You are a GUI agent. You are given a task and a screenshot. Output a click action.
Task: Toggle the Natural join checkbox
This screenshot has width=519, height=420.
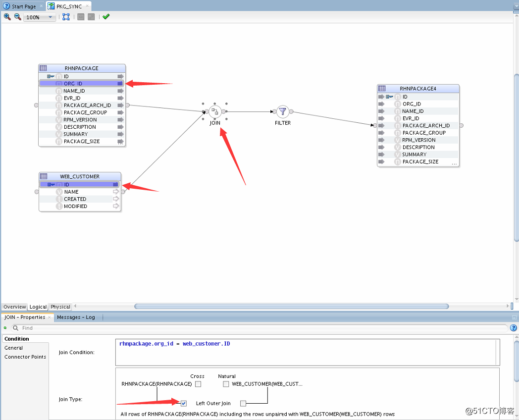(x=226, y=384)
